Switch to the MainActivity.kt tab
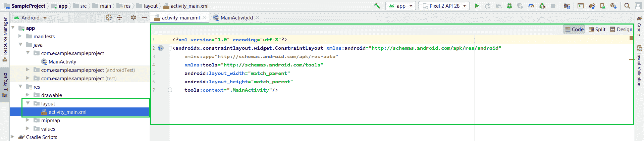 pyautogui.click(x=236, y=18)
